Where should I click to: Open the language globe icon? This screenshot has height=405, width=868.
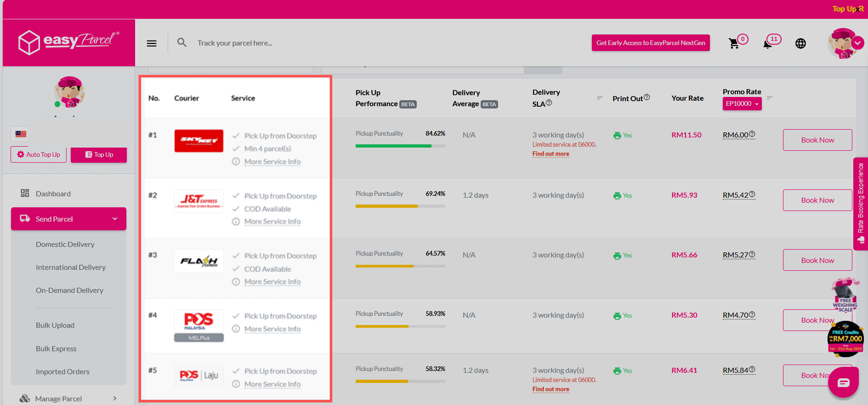tap(800, 43)
